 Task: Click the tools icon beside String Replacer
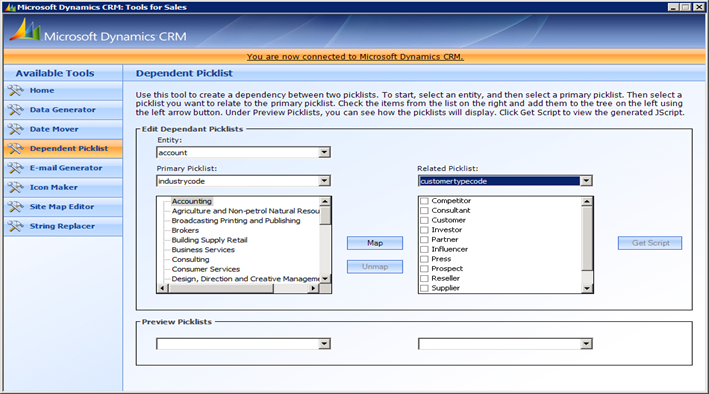15,226
